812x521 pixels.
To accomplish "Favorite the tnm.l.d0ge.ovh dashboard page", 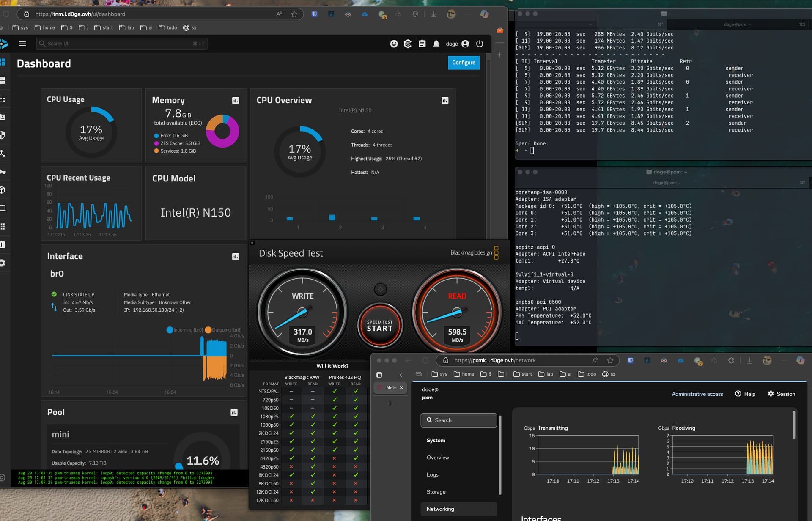I will point(294,14).
